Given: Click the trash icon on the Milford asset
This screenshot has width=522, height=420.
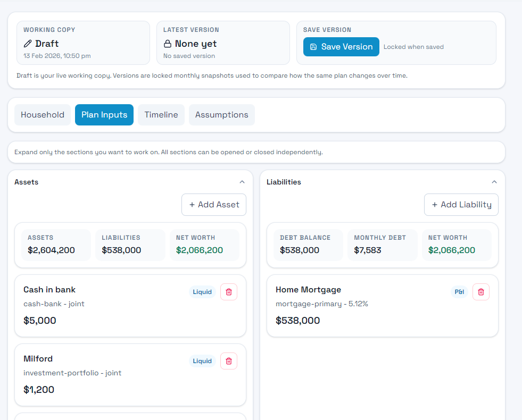Looking at the screenshot, I should pos(228,360).
